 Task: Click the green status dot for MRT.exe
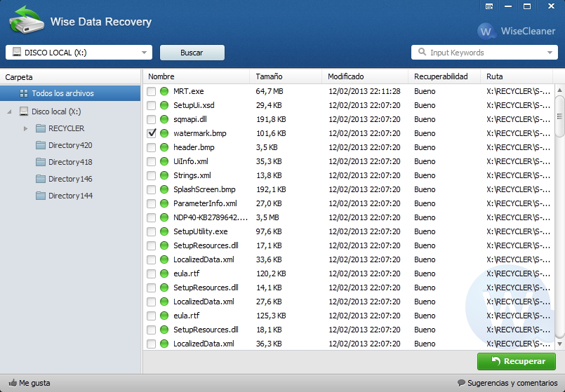[164, 91]
